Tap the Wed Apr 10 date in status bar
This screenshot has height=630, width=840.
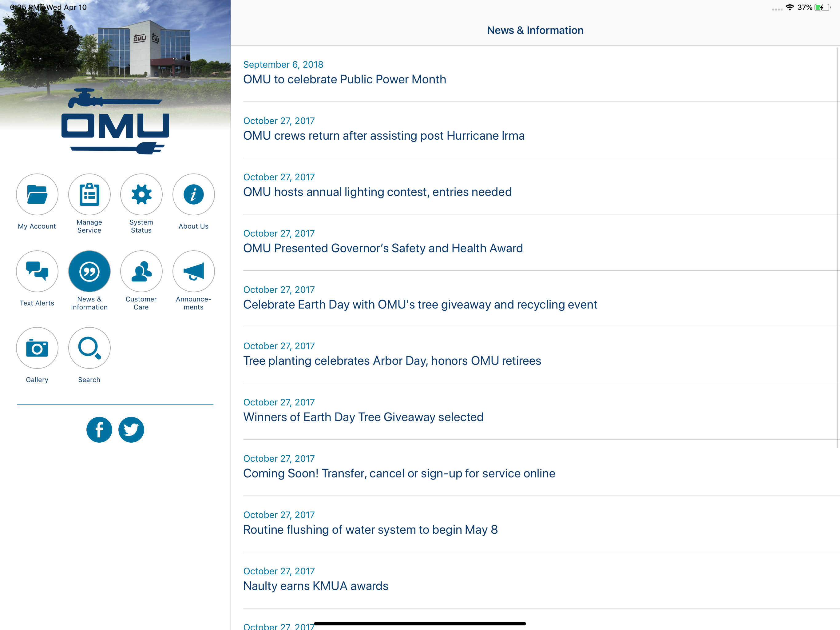point(66,7)
